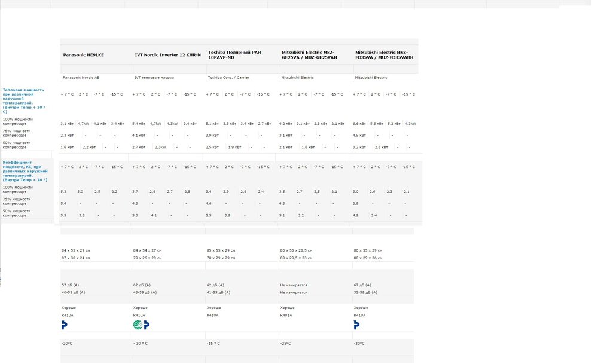Screen dimensions: 598x364
Task: Select the 'Toshiba Corp. / Carrier' manufacturer cell
Action: pos(227,78)
